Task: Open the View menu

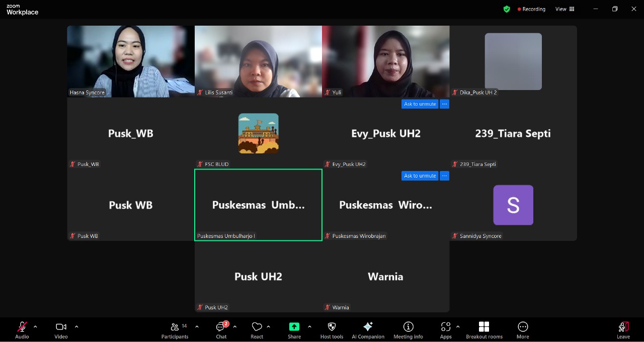Action: pos(564,9)
